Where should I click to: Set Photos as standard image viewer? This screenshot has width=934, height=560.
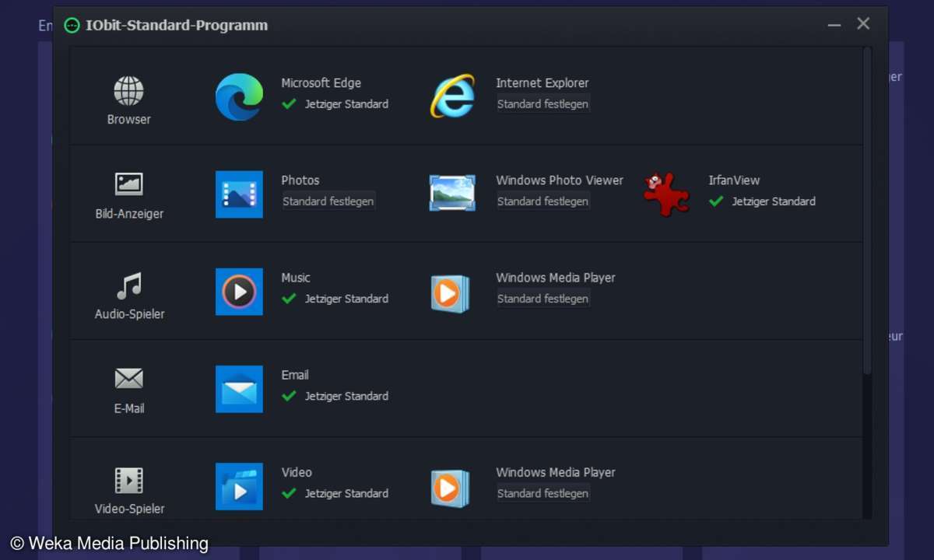pos(328,201)
